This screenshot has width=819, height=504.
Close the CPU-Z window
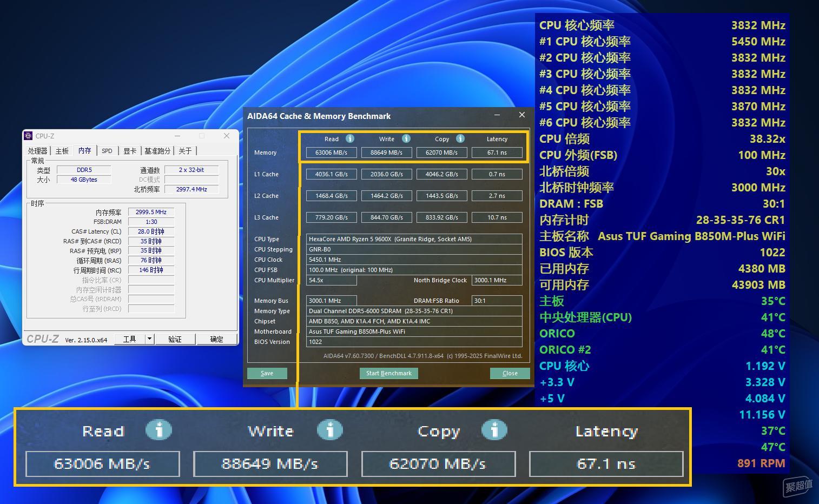click(227, 136)
